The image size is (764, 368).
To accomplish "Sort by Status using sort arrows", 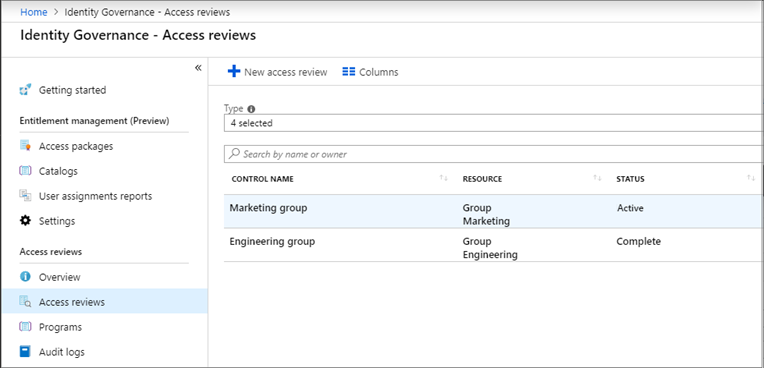I will pyautogui.click(x=751, y=178).
